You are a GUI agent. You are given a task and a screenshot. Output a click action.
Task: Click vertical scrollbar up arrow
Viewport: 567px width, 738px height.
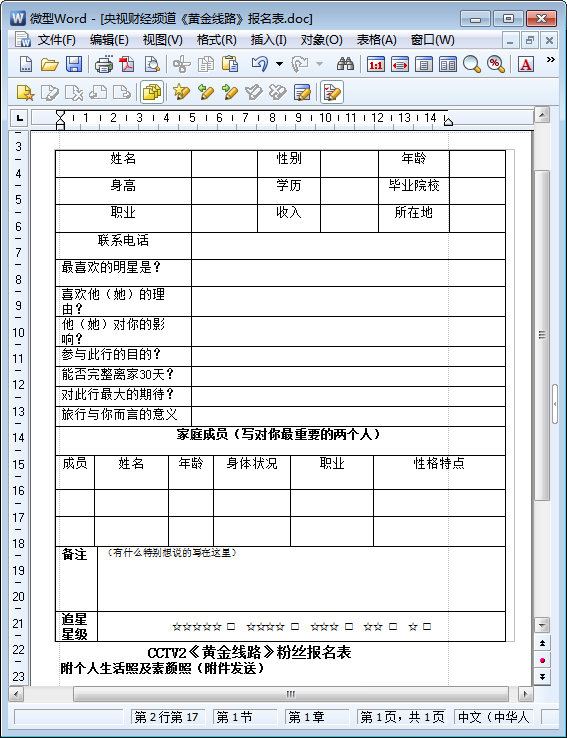click(542, 115)
